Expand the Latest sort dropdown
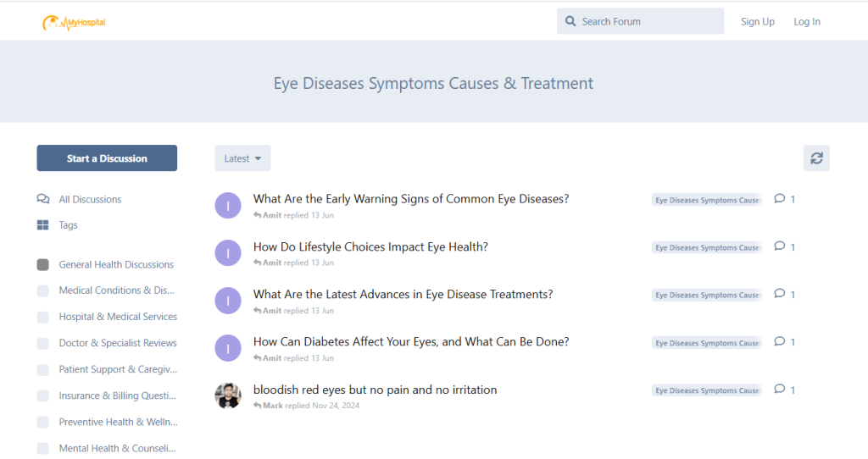 click(242, 158)
